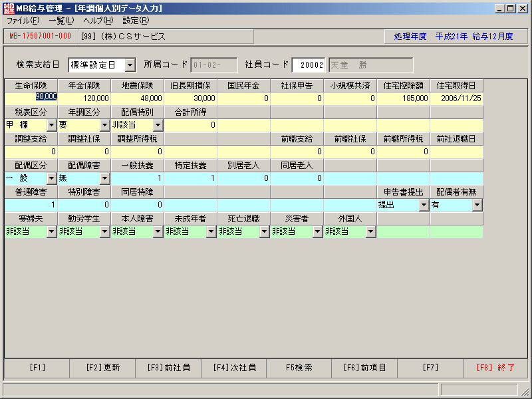Click the 住宅控除額 value 185,000
Image resolution: width=532 pixels, height=399 pixels.
[404, 98]
